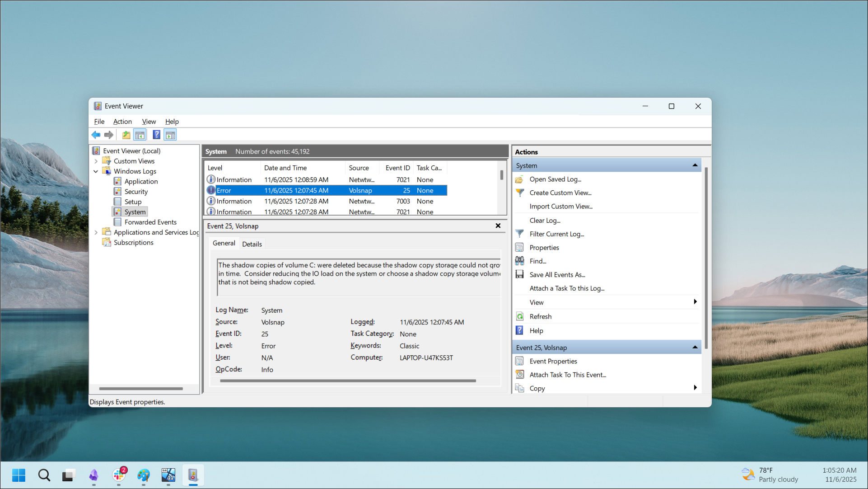Click the Copy icon in Actions pane
868x489 pixels.
(x=520, y=389)
